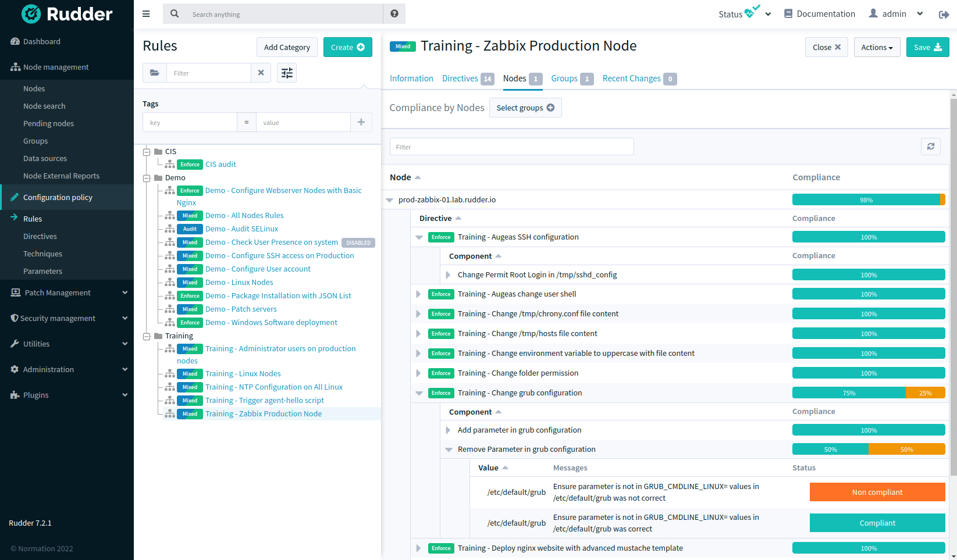Sort by the Node column header

405,177
